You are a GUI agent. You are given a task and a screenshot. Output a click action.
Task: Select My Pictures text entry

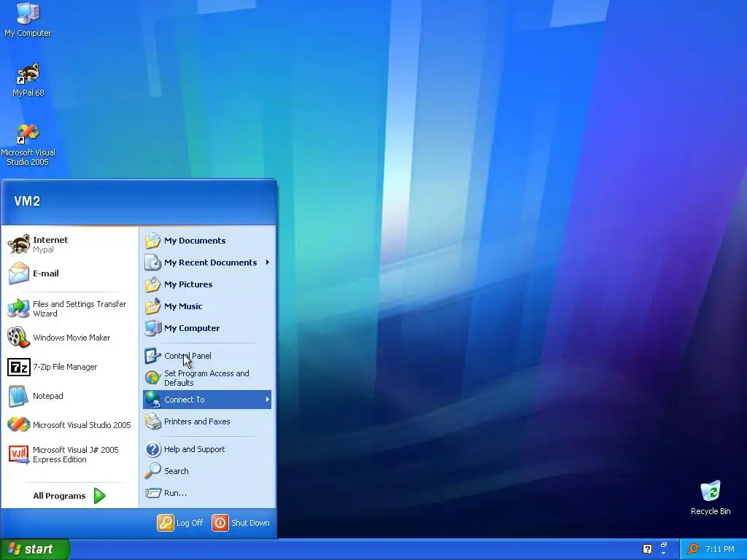click(x=188, y=284)
